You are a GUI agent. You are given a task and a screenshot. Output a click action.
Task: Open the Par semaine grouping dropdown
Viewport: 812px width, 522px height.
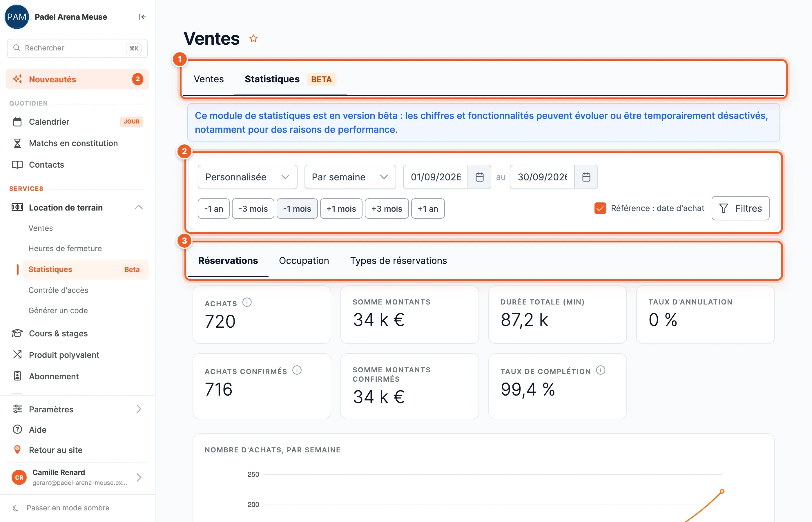point(350,177)
